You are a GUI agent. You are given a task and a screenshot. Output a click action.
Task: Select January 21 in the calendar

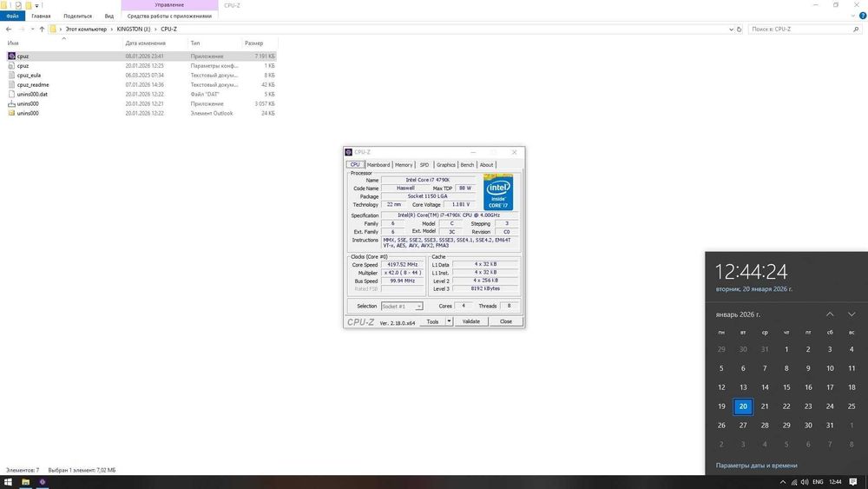pos(765,406)
